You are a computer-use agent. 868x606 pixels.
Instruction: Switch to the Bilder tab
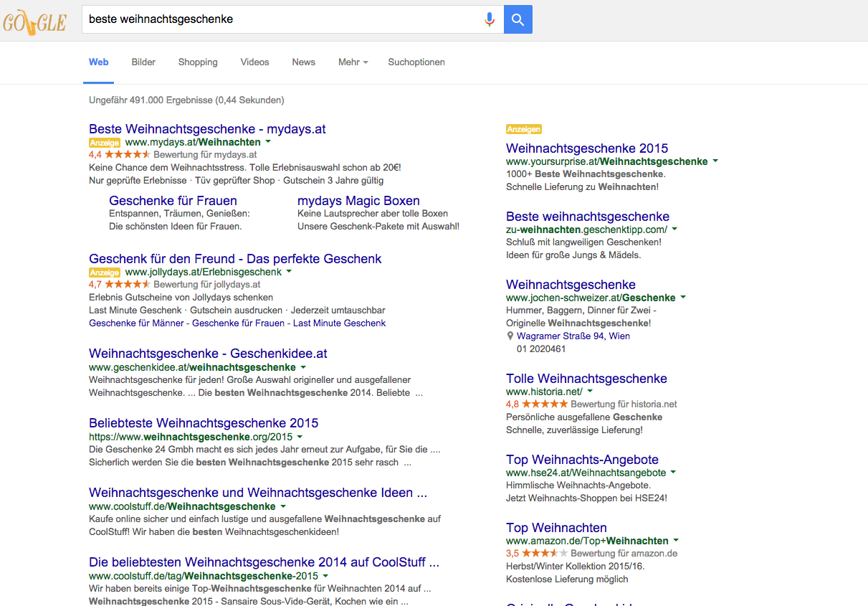click(x=143, y=62)
